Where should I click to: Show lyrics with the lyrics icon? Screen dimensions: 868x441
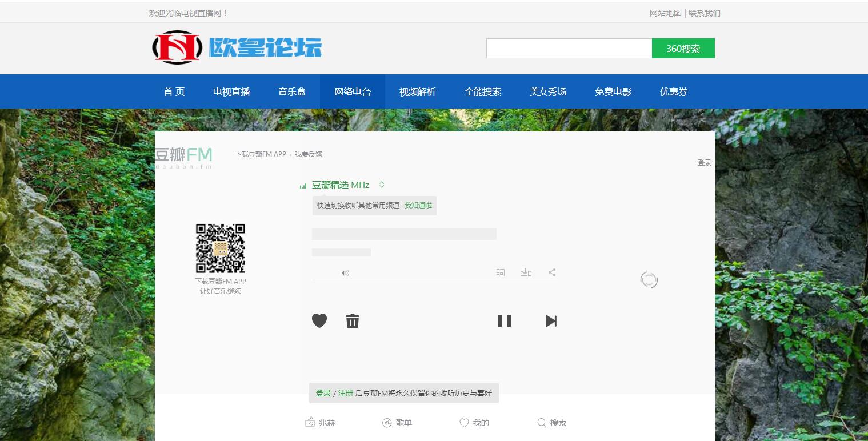[501, 273]
